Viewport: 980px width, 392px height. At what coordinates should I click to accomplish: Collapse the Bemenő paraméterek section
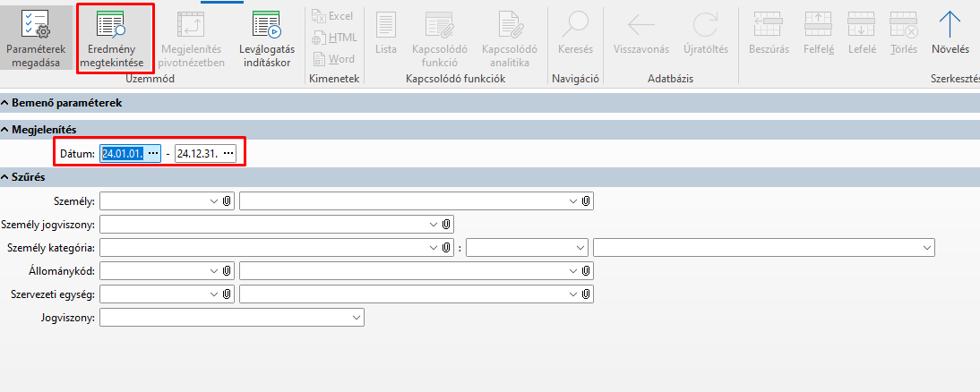click(6, 103)
